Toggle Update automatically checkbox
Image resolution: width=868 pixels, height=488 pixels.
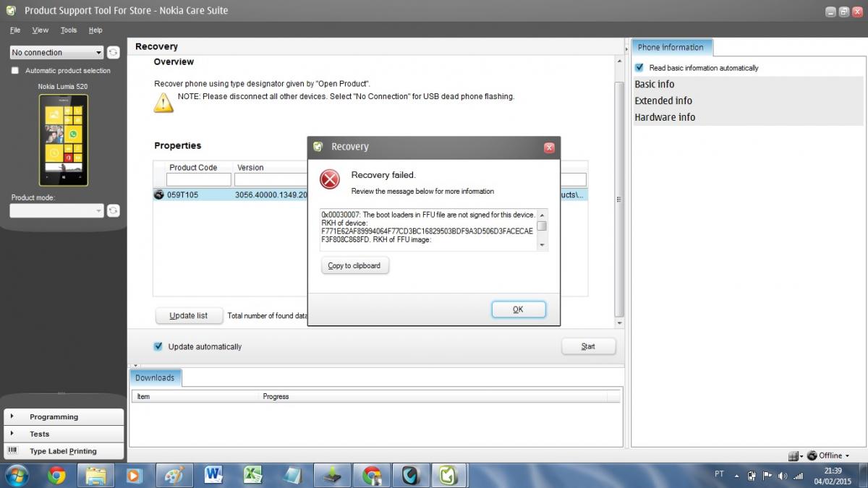click(x=158, y=346)
